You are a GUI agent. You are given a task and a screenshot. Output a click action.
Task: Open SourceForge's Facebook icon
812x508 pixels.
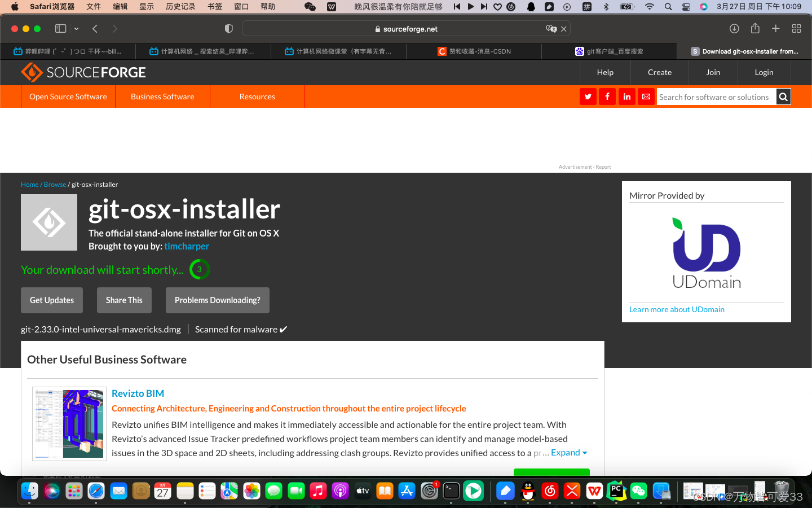pyautogui.click(x=607, y=97)
